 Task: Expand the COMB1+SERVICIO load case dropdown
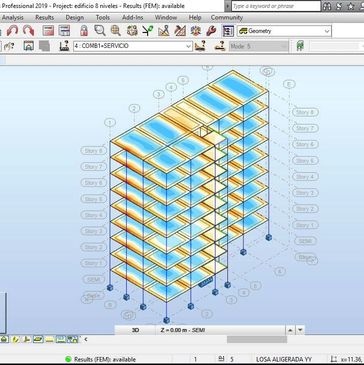pos(189,46)
